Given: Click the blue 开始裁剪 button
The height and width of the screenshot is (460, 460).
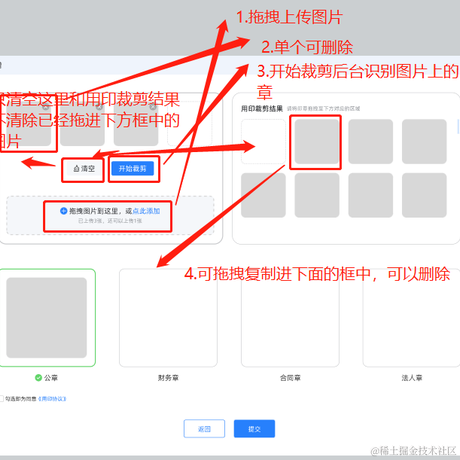Looking at the screenshot, I should pyautogui.click(x=133, y=169).
